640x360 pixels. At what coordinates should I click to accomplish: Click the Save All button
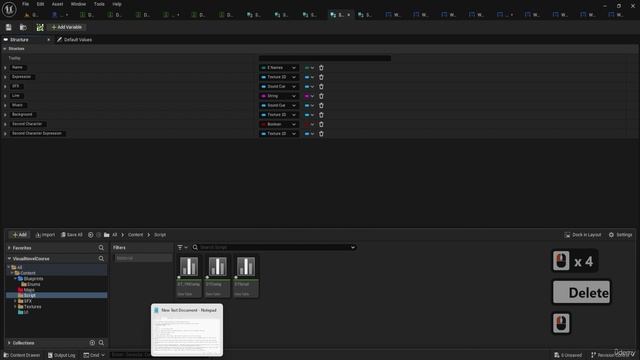click(x=72, y=235)
